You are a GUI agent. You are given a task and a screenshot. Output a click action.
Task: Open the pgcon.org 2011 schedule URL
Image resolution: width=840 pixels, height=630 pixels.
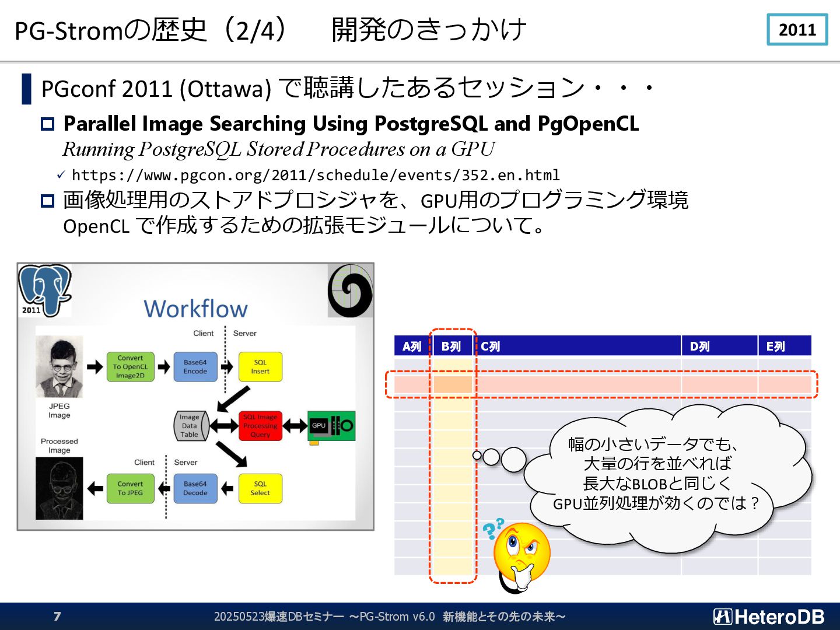point(316,175)
